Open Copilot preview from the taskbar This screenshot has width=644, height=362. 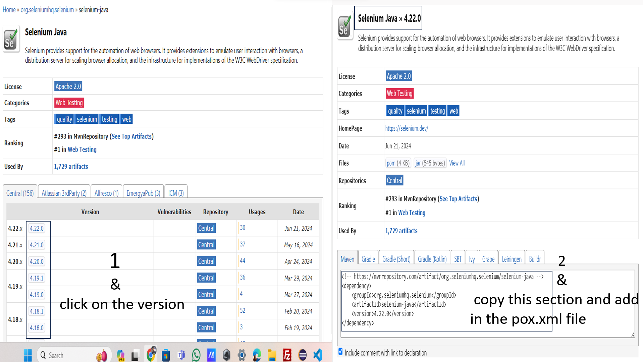pos(121,355)
